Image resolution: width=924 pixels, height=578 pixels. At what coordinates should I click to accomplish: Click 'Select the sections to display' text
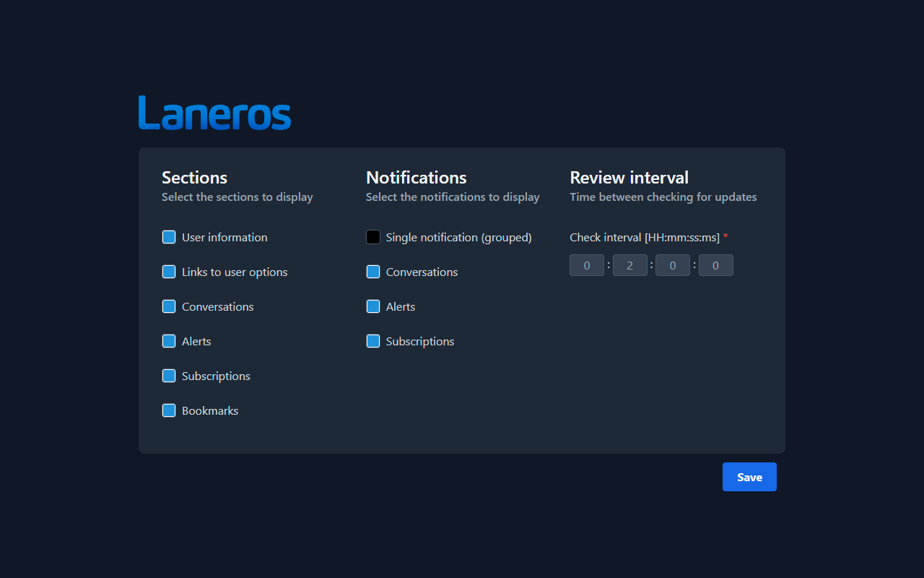237,197
